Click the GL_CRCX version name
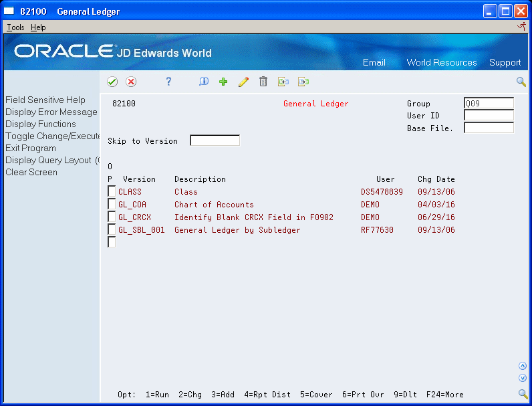Viewport: 532px width, 406px height. pos(134,217)
